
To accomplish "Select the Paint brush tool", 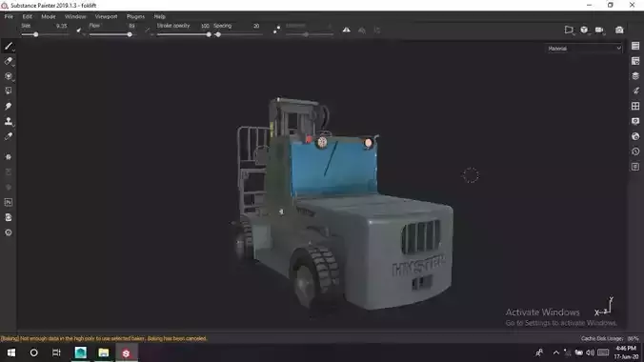I will 9,46.
